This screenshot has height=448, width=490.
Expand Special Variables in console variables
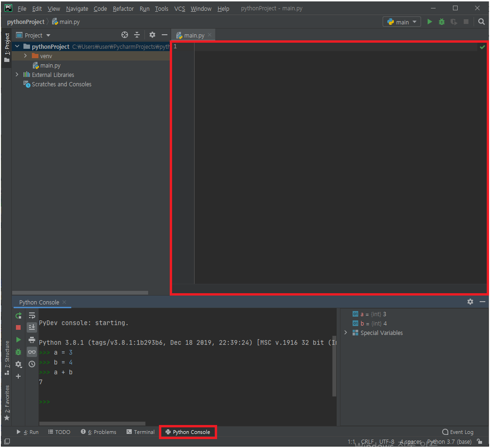[x=346, y=333]
